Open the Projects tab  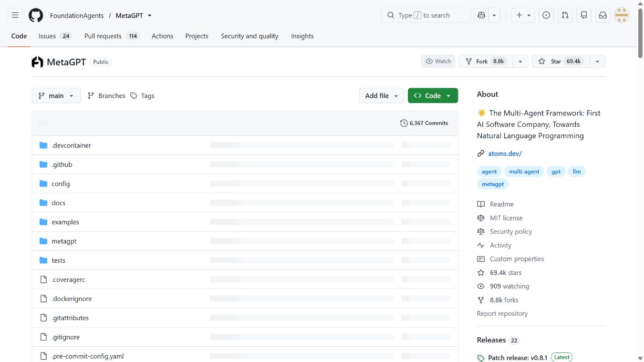(197, 36)
